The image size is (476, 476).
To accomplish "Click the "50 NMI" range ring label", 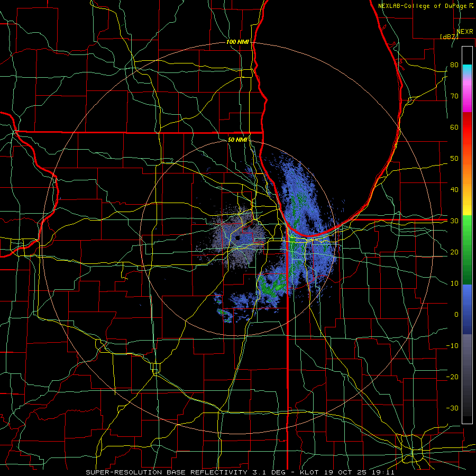I will coord(237,140).
